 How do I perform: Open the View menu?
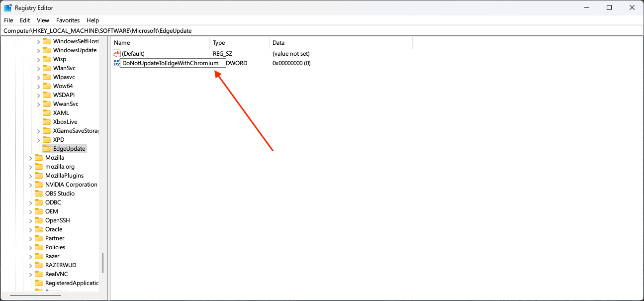tap(43, 20)
